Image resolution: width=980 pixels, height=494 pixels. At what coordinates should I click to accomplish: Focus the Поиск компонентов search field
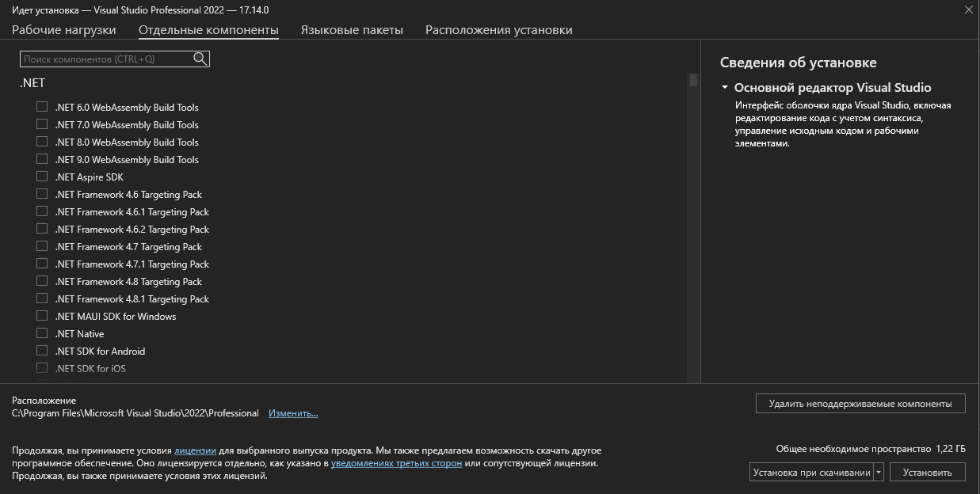click(106, 59)
